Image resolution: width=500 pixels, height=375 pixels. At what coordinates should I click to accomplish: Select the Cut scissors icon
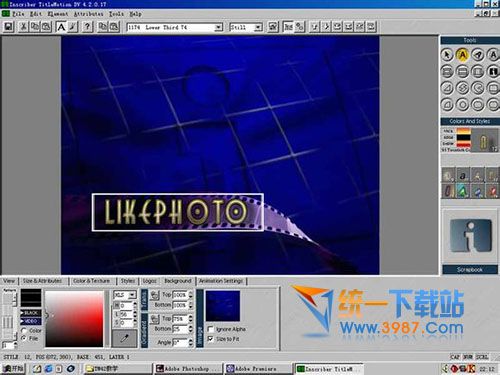pyautogui.click(x=23, y=27)
